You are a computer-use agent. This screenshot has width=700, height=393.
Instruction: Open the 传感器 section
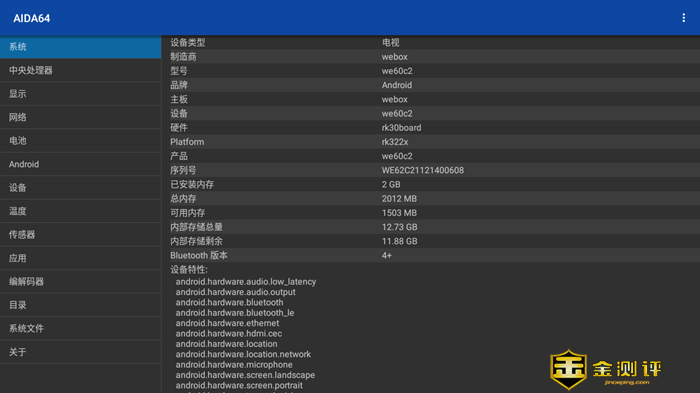coord(80,234)
